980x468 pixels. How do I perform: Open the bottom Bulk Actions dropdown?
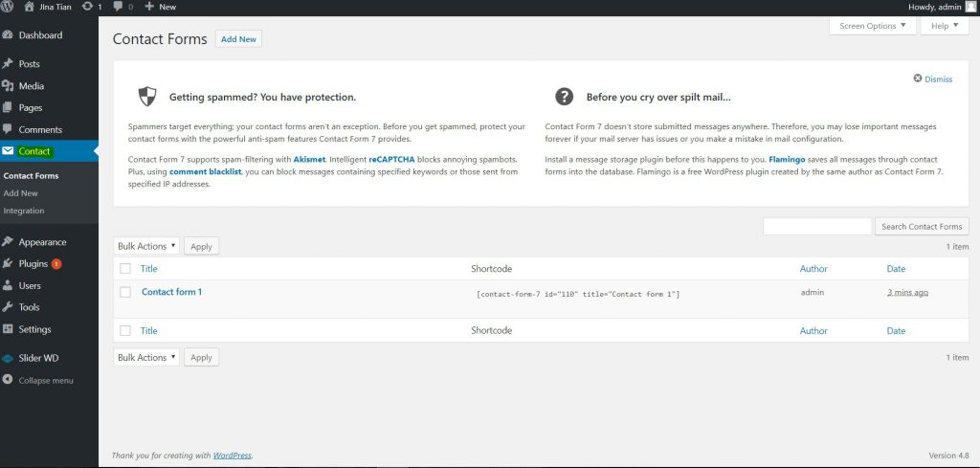pos(146,357)
